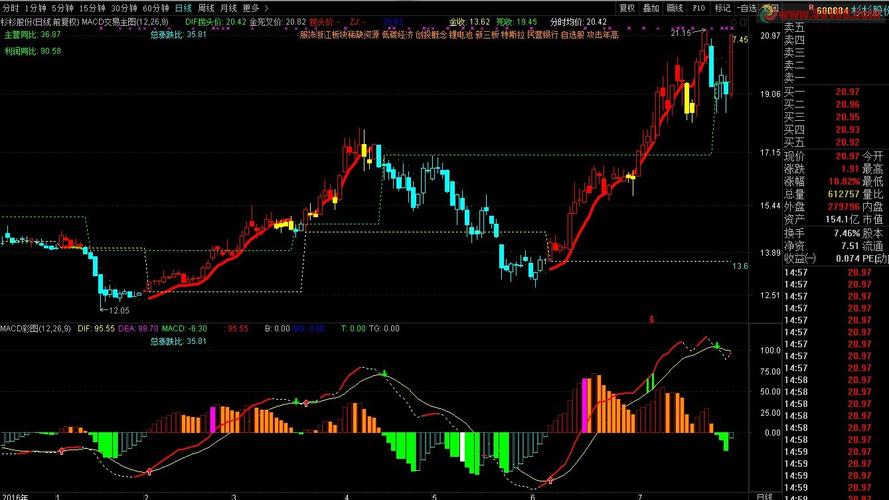Select the 买一 bid price row
The image size is (889, 500).
795,92
